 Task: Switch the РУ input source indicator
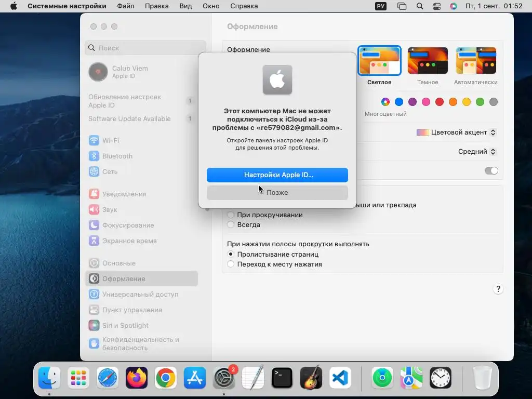coord(381,6)
